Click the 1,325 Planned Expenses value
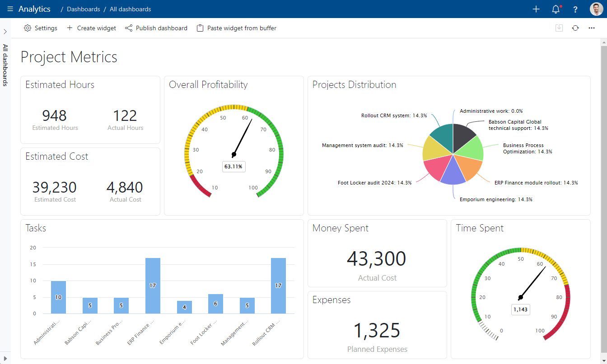 pos(377,331)
